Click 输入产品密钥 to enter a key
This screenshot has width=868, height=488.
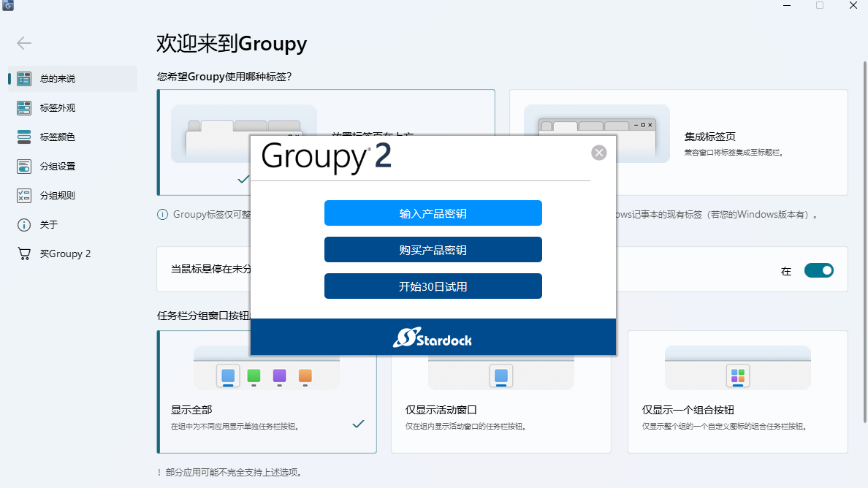tap(433, 213)
